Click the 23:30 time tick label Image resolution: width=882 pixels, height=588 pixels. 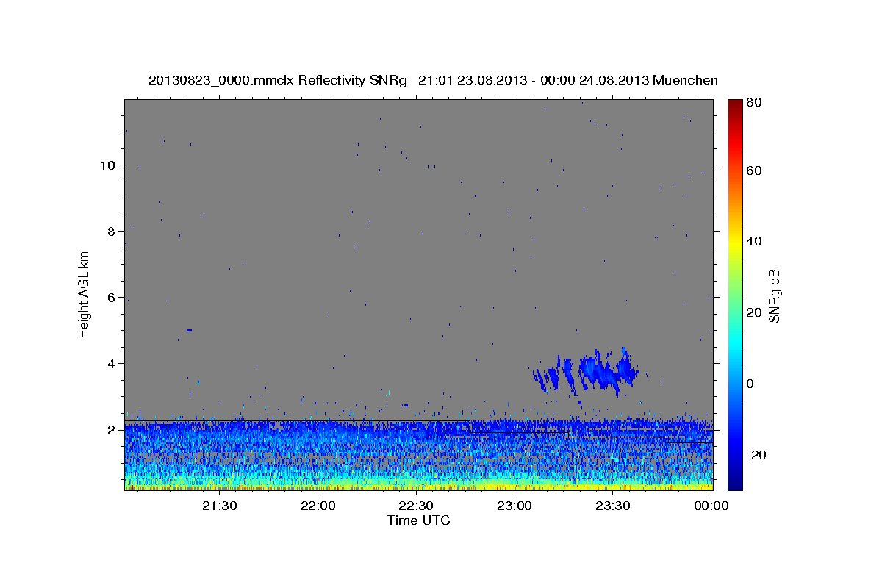coord(612,506)
